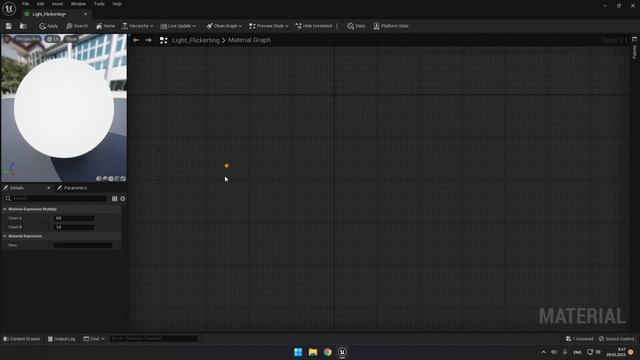Open Source Control status menu
The width and height of the screenshot is (640, 360).
pos(617,339)
